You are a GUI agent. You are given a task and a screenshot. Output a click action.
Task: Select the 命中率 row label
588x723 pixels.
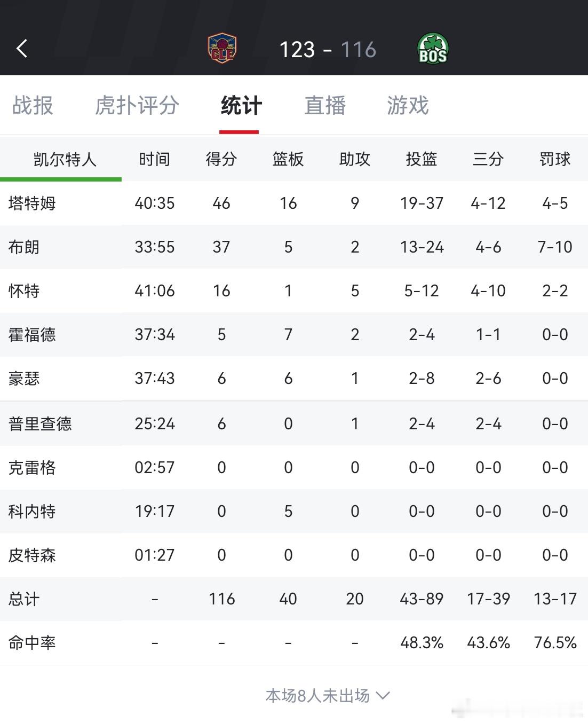tap(32, 642)
